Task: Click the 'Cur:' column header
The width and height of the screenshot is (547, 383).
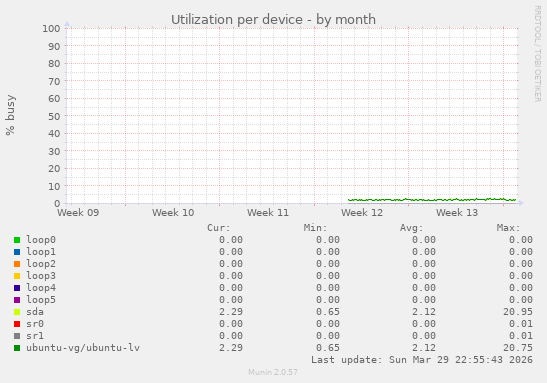Action: tap(219, 228)
